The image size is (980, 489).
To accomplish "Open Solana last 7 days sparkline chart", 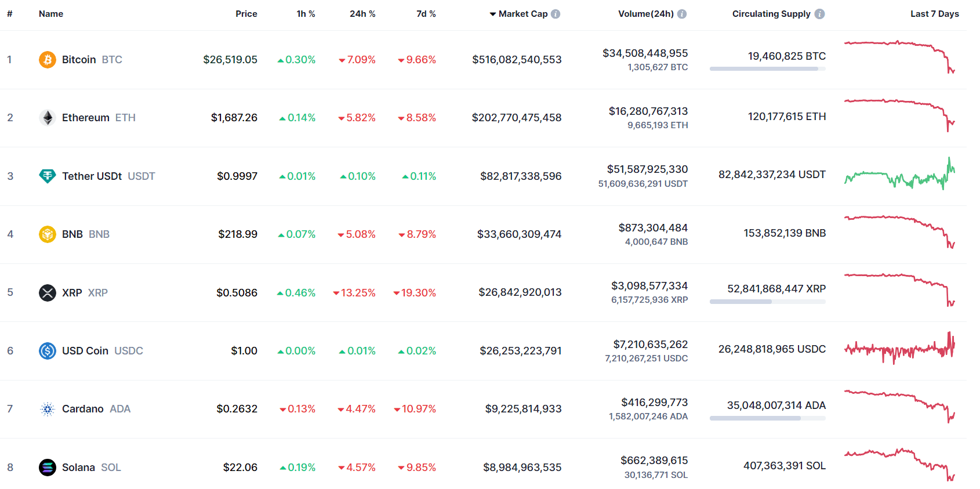I will (899, 464).
